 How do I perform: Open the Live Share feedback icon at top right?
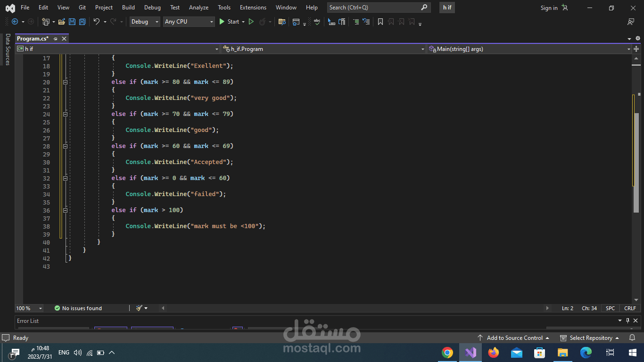tap(631, 22)
